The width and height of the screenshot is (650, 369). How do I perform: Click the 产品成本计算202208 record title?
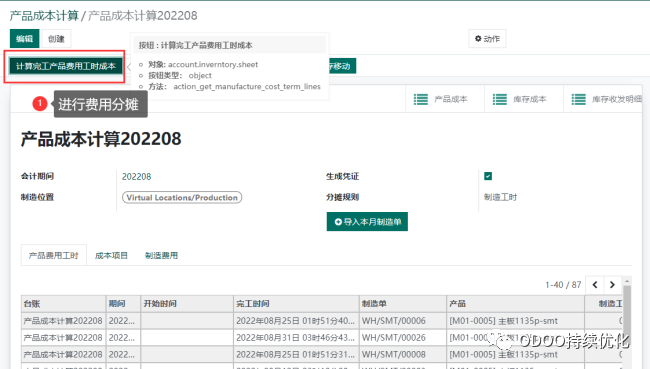coord(101,139)
